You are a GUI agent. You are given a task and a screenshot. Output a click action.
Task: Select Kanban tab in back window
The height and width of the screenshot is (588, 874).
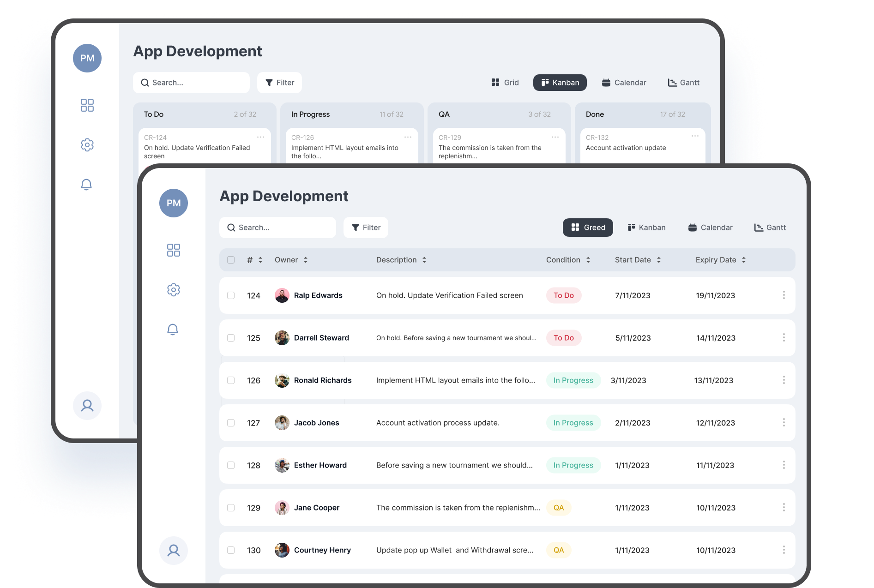[560, 83]
